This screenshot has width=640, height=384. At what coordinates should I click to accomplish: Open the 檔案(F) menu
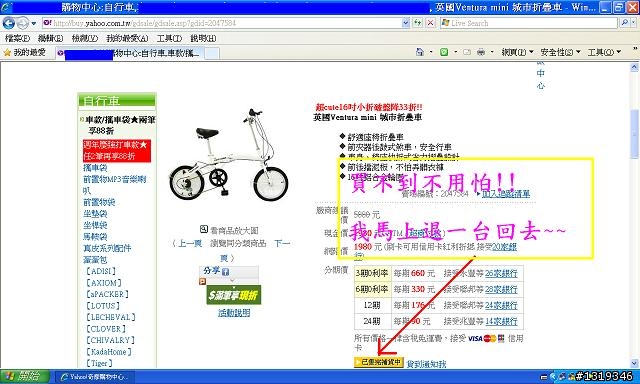(18, 38)
